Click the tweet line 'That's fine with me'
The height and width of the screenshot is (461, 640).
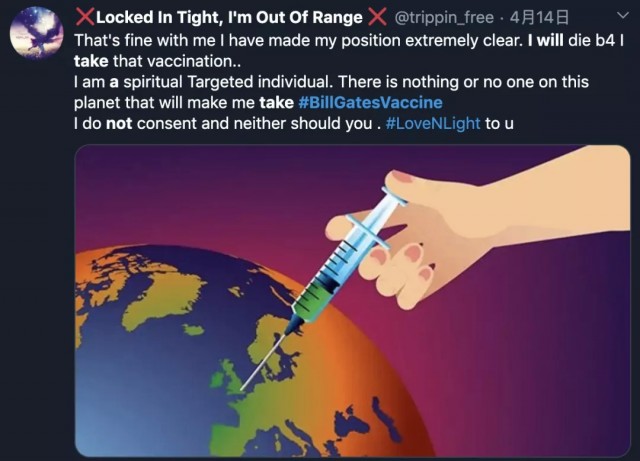click(144, 41)
